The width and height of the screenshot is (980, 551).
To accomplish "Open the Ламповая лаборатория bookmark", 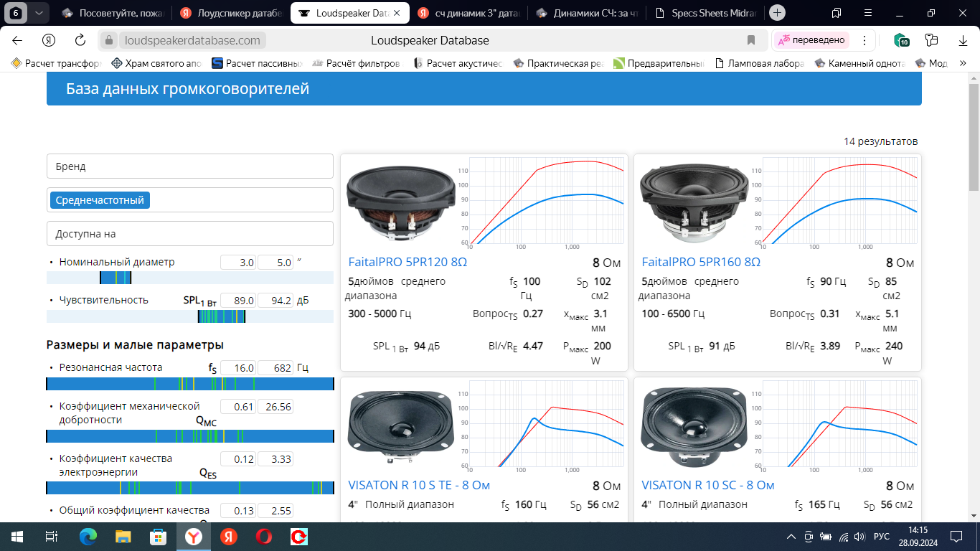I will [x=759, y=63].
